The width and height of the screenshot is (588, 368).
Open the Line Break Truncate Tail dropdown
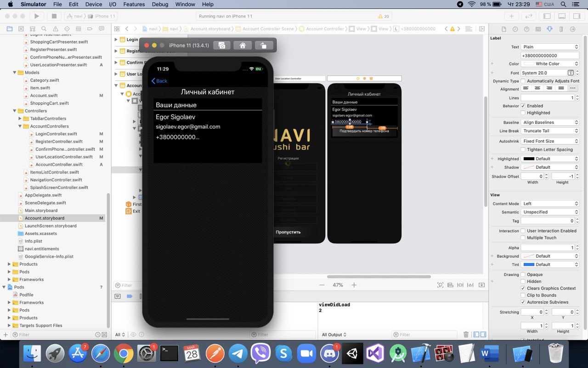coord(550,131)
